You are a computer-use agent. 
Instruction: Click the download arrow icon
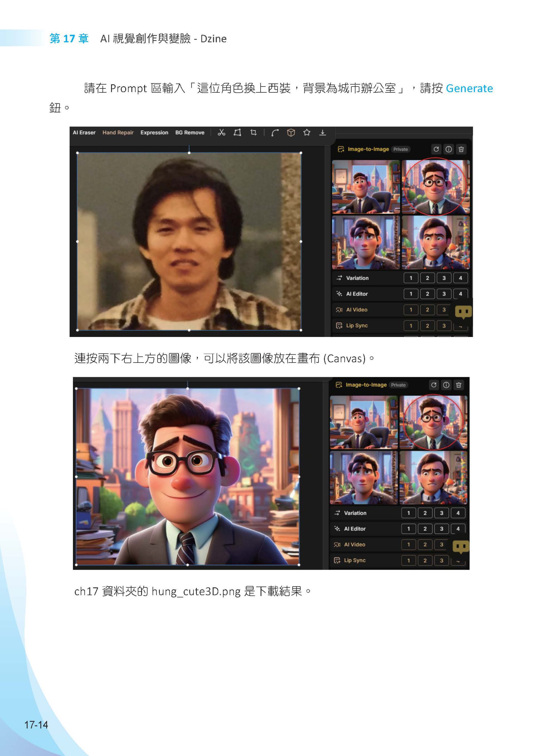coord(322,133)
